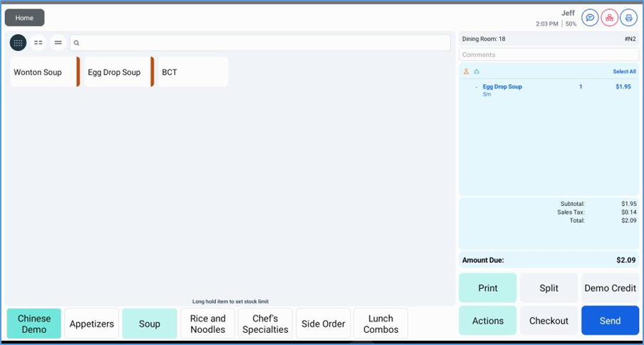
Task: Click Select All in order panel
Action: (624, 71)
